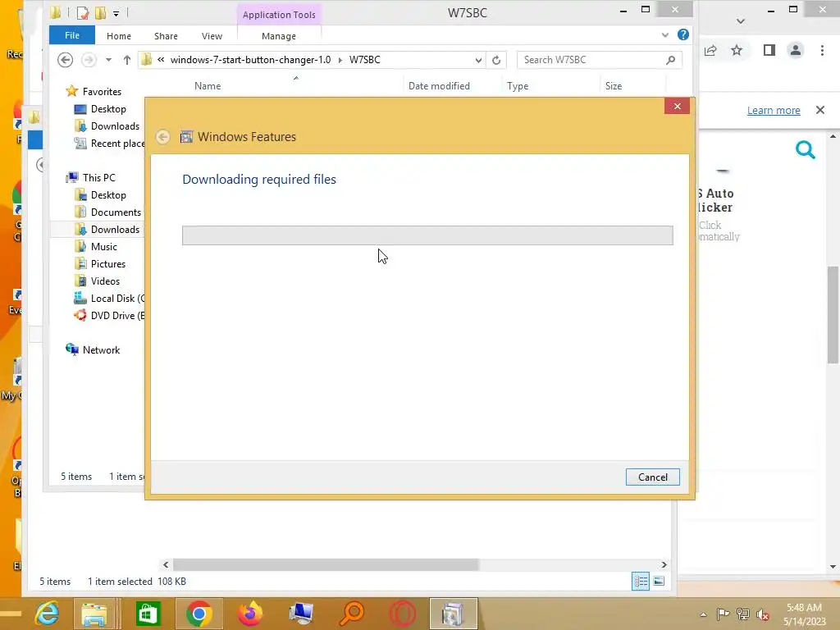Viewport: 840px width, 630px height.
Task: Launch Internet Explorer from taskbar
Action: click(47, 614)
